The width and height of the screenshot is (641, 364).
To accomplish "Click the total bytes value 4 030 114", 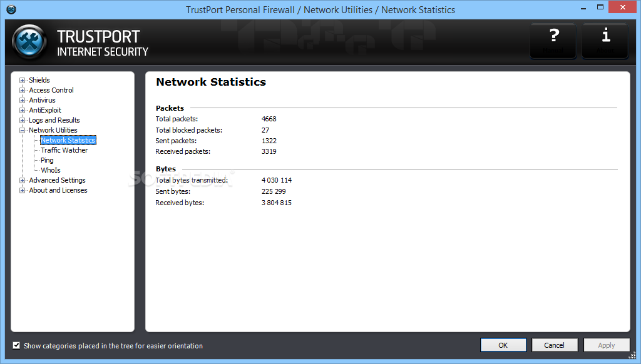I will (277, 180).
